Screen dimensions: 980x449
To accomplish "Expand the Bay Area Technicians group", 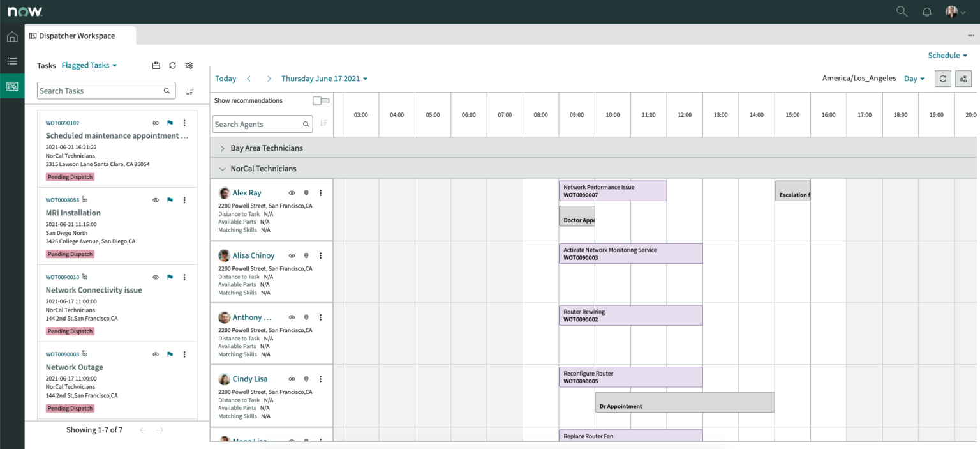I will coord(222,146).
